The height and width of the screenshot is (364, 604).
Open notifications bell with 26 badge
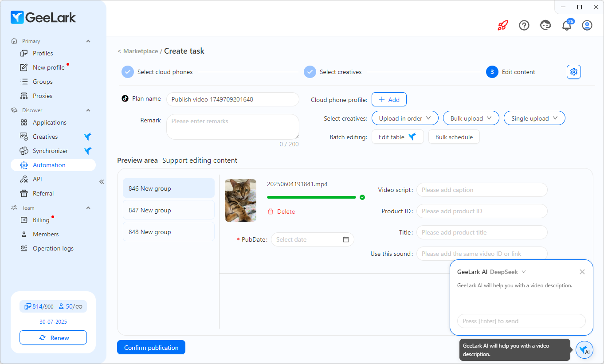(x=567, y=25)
